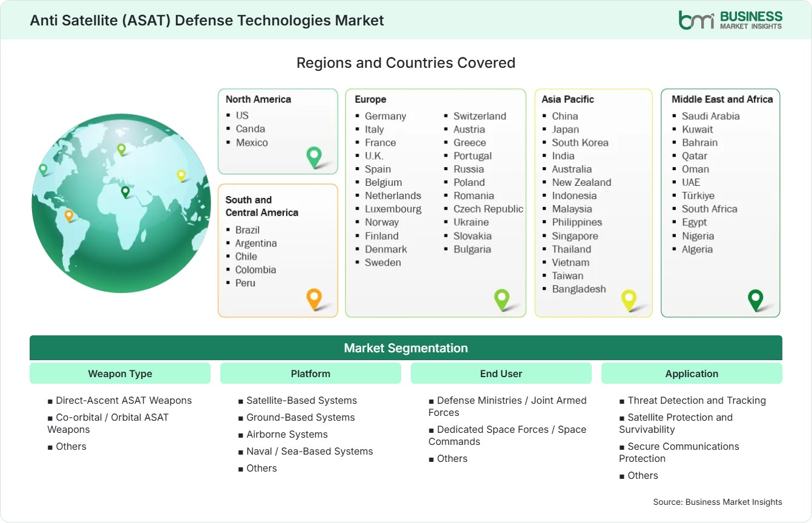Select the Application segmentation header
The image size is (812, 523).
(692, 373)
